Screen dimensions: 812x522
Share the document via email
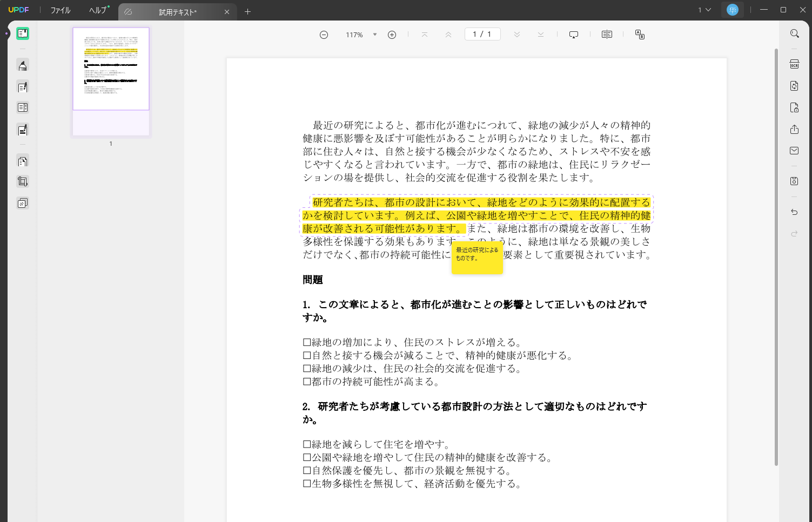coord(794,151)
